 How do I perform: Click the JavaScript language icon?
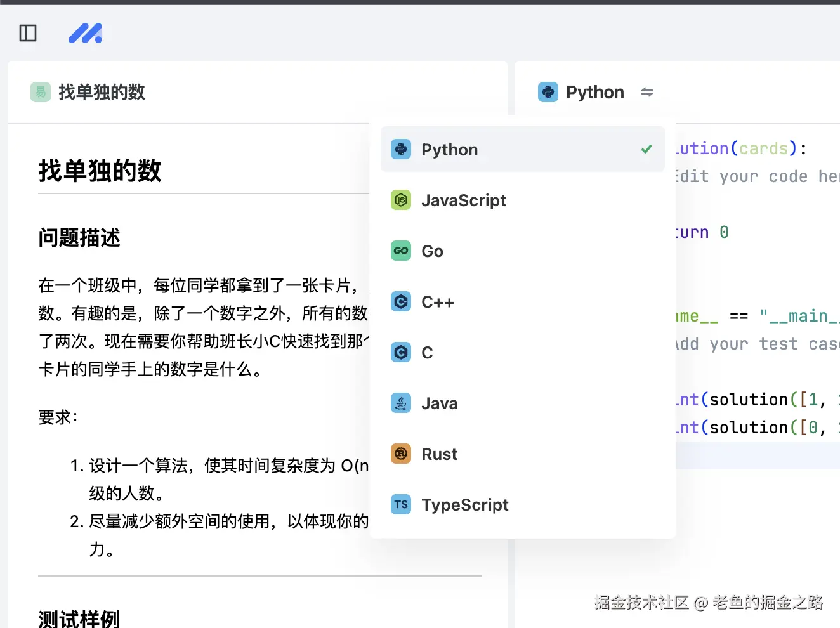pyautogui.click(x=401, y=200)
